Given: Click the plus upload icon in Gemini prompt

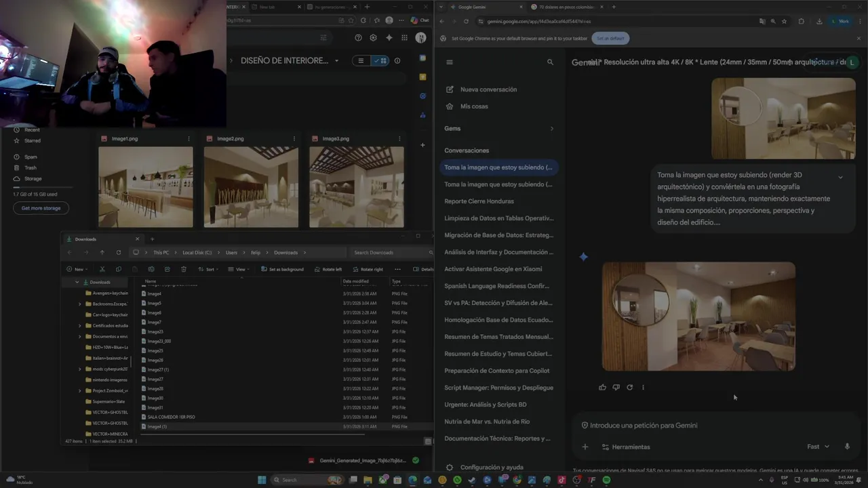Looking at the screenshot, I should (585, 447).
